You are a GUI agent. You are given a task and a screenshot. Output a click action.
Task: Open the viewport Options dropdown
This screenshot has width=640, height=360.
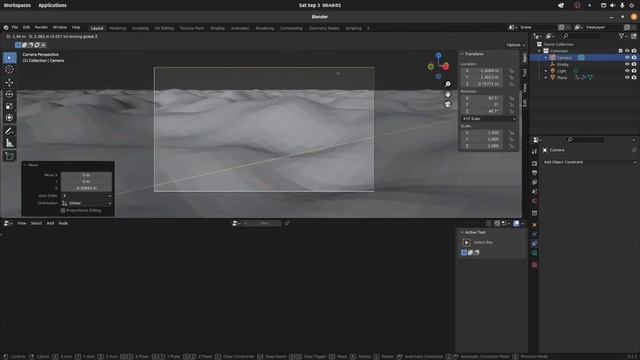[516, 45]
